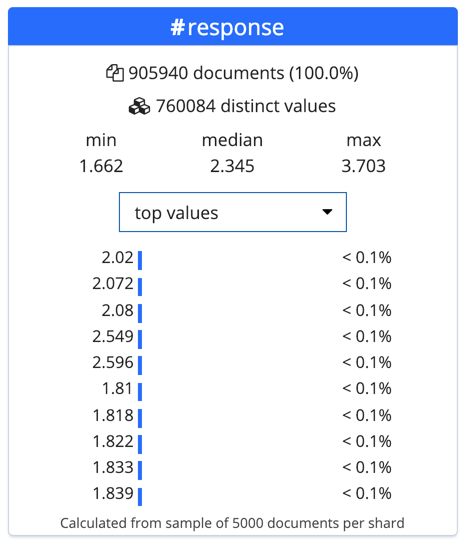The image size is (469, 547).
Task: Click the blue bar beside 1.839
Action: tap(140, 497)
